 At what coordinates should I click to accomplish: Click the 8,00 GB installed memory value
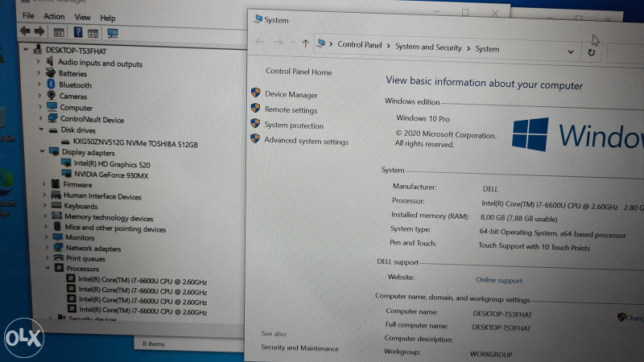pos(518,218)
